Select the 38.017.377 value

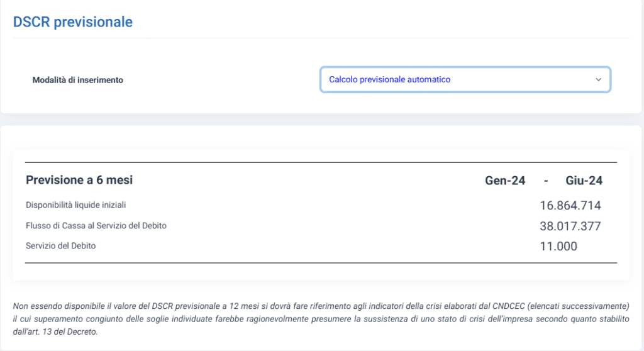[x=570, y=226]
